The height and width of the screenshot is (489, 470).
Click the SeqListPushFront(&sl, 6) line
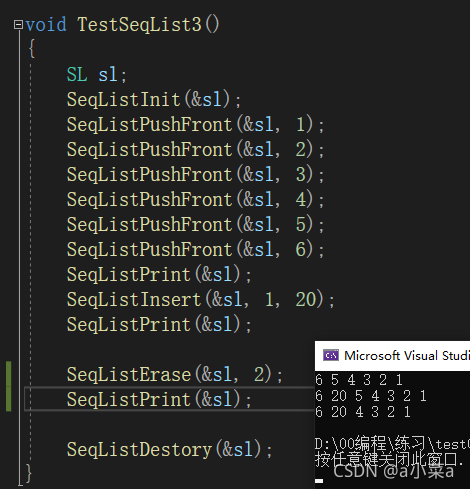point(195,249)
